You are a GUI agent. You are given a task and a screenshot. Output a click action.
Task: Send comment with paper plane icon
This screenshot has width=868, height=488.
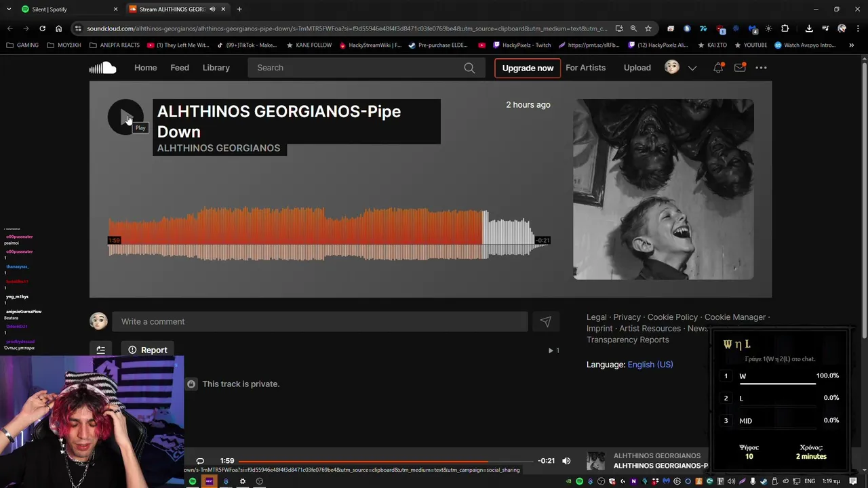546,322
